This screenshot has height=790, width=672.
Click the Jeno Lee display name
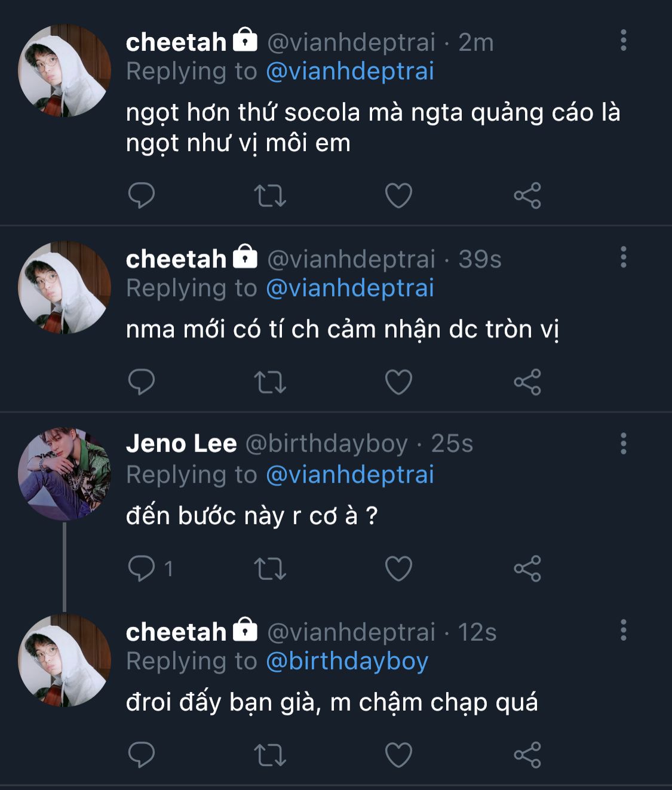181,444
